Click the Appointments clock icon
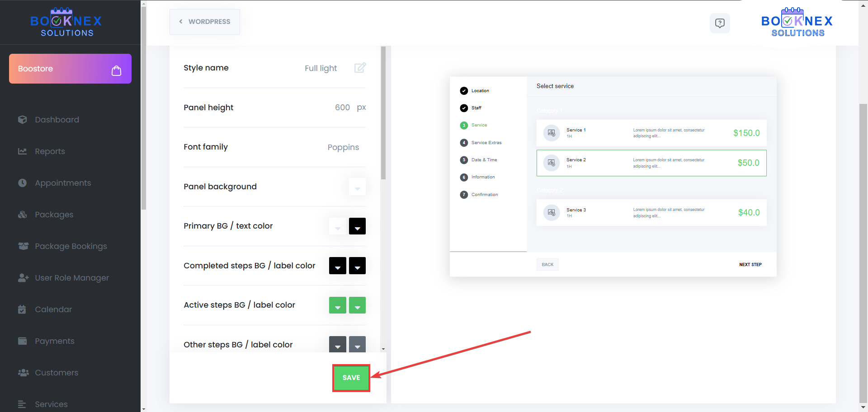The image size is (868, 412). coord(23,183)
